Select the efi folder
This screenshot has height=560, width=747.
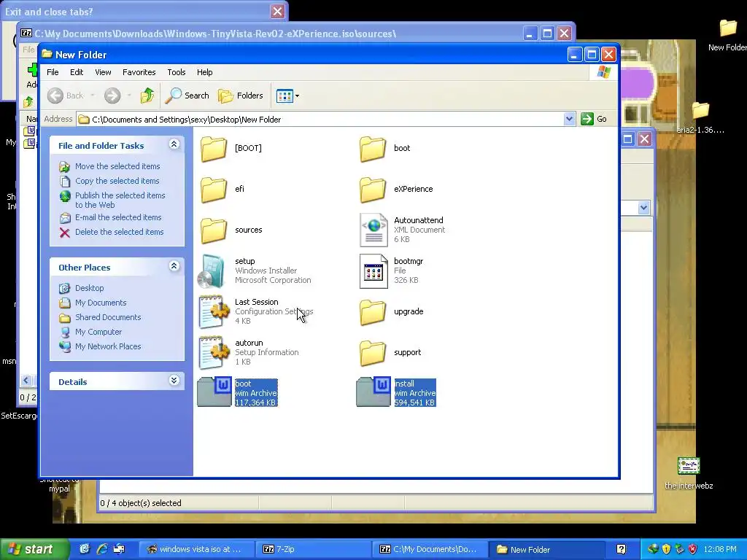click(214, 190)
